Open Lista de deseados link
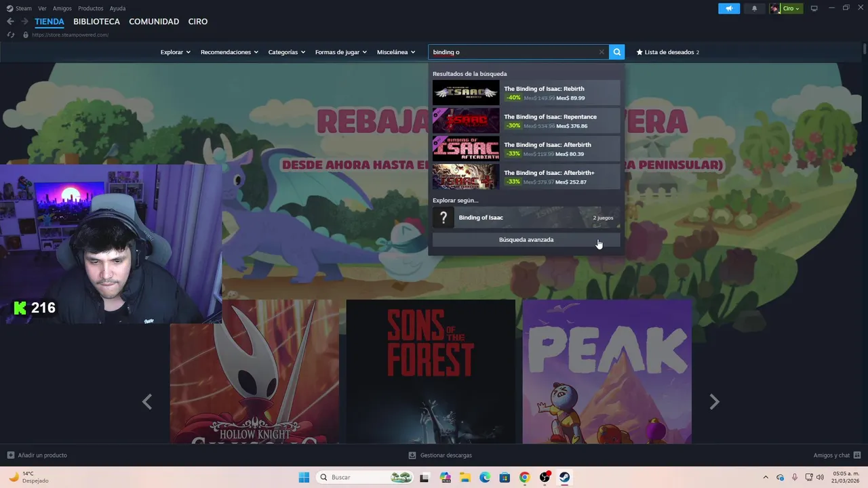The height and width of the screenshot is (488, 868). pyautogui.click(x=668, y=52)
